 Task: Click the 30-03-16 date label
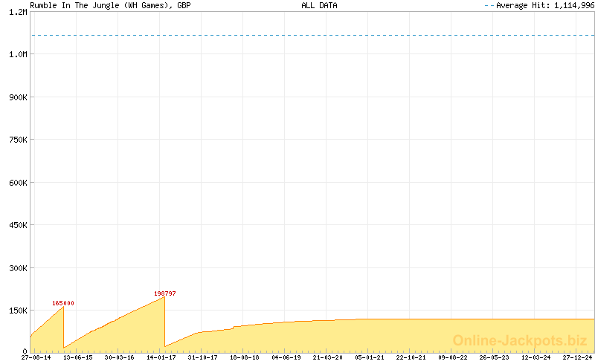pyautogui.click(x=119, y=357)
